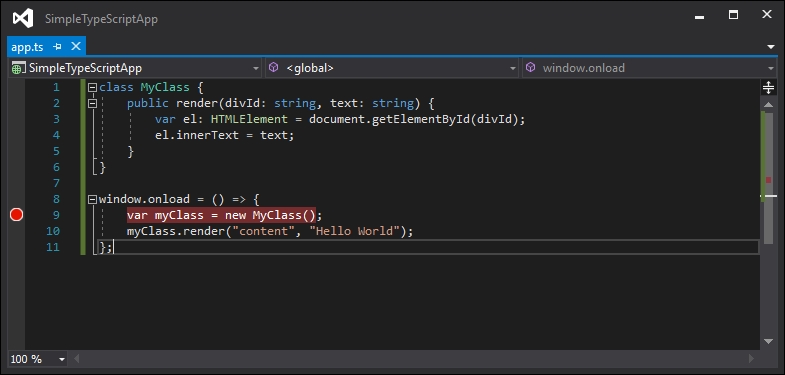Open the window.onload member dropdown
Viewport: 785px width, 375px height.
[649, 68]
